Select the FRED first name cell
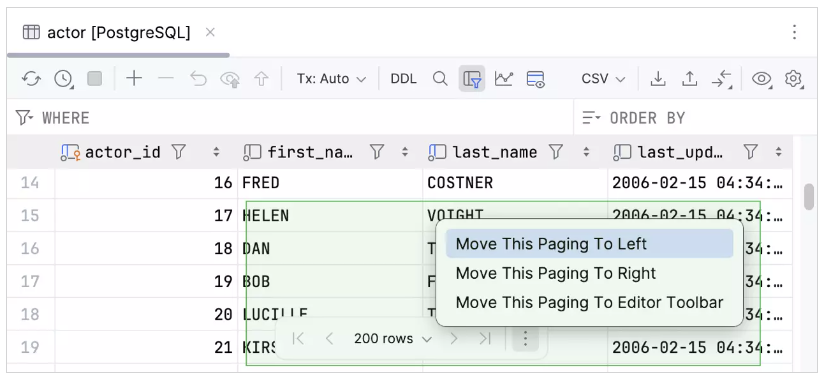Image resolution: width=823 pixels, height=380 pixels. click(x=330, y=183)
